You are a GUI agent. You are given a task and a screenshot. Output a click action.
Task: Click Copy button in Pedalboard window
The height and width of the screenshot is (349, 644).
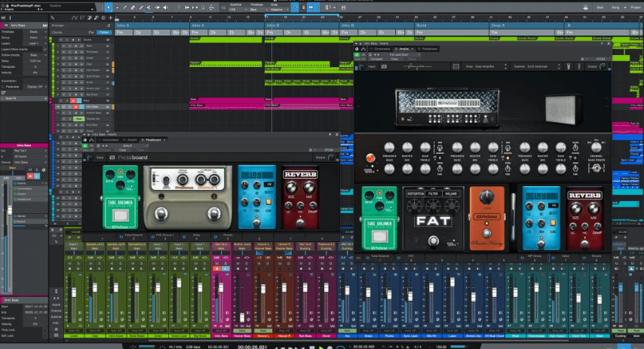[x=122, y=150]
